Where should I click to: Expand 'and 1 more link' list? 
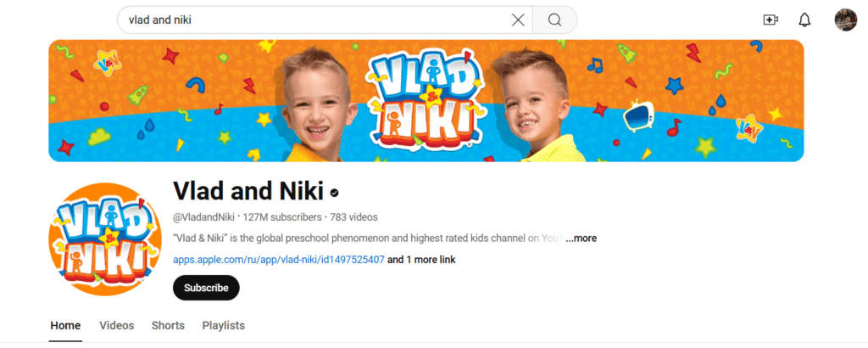421,260
